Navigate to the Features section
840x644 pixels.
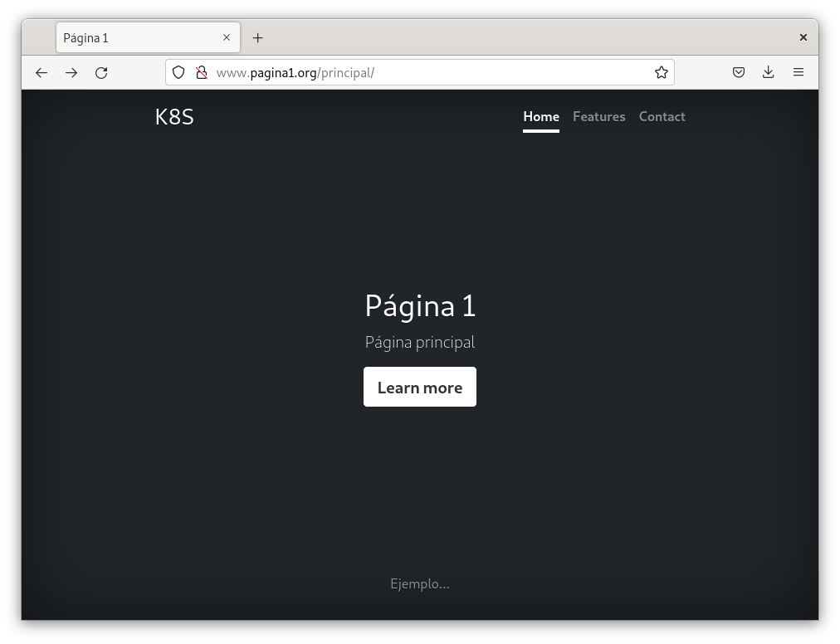598,117
